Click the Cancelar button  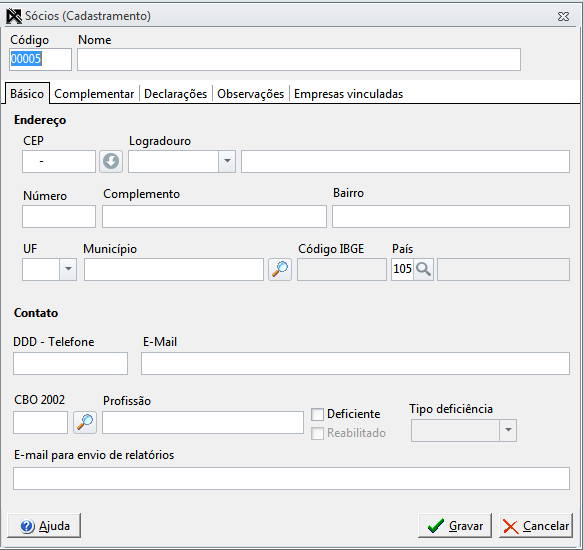[536, 525]
